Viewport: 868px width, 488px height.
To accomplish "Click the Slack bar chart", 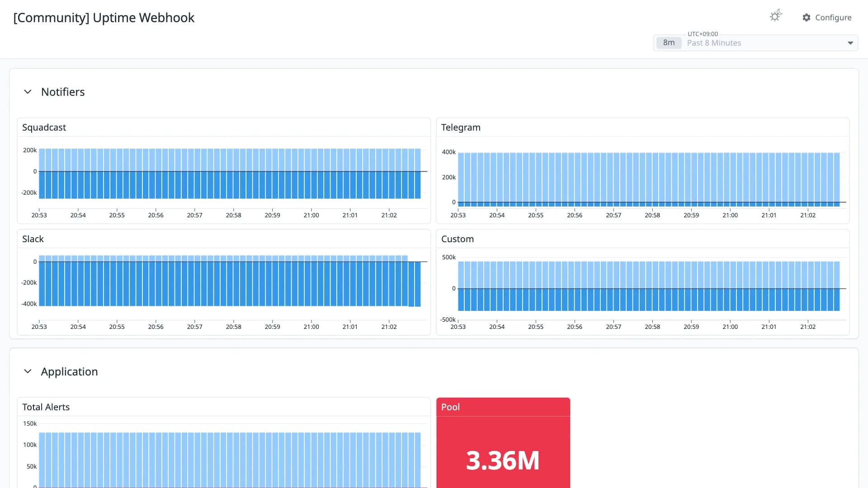I will (x=230, y=281).
